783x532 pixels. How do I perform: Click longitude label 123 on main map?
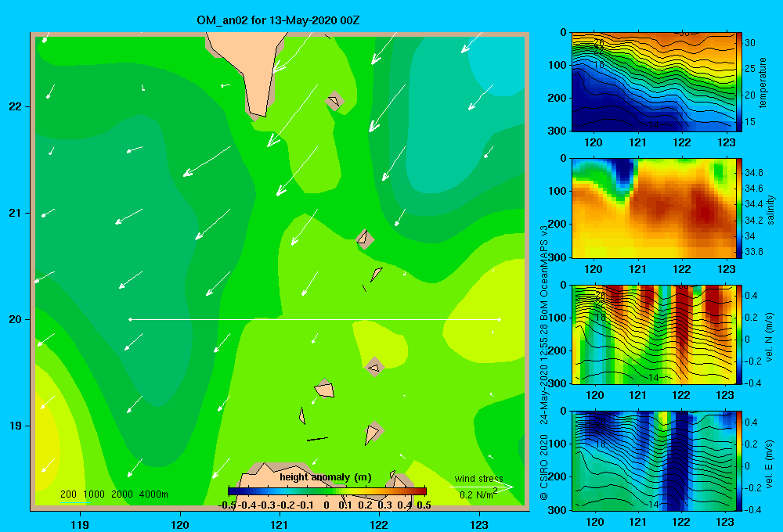click(x=479, y=524)
